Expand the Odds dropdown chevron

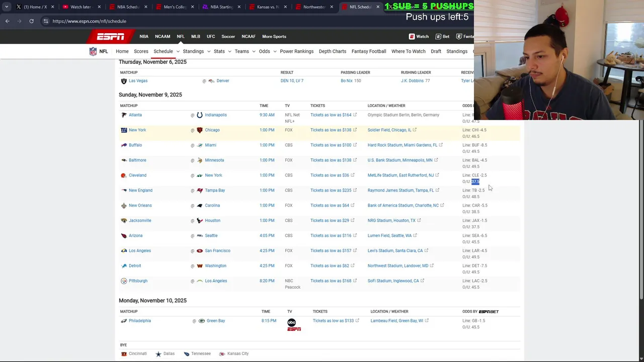click(275, 51)
